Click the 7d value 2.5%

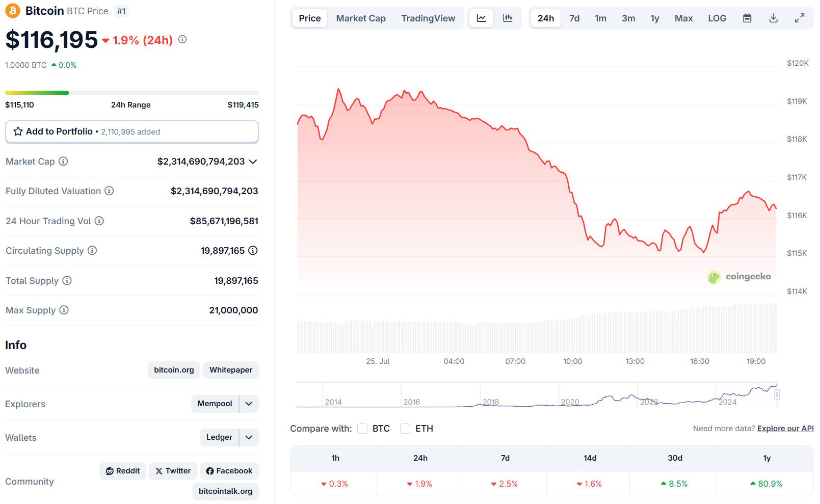tap(505, 484)
